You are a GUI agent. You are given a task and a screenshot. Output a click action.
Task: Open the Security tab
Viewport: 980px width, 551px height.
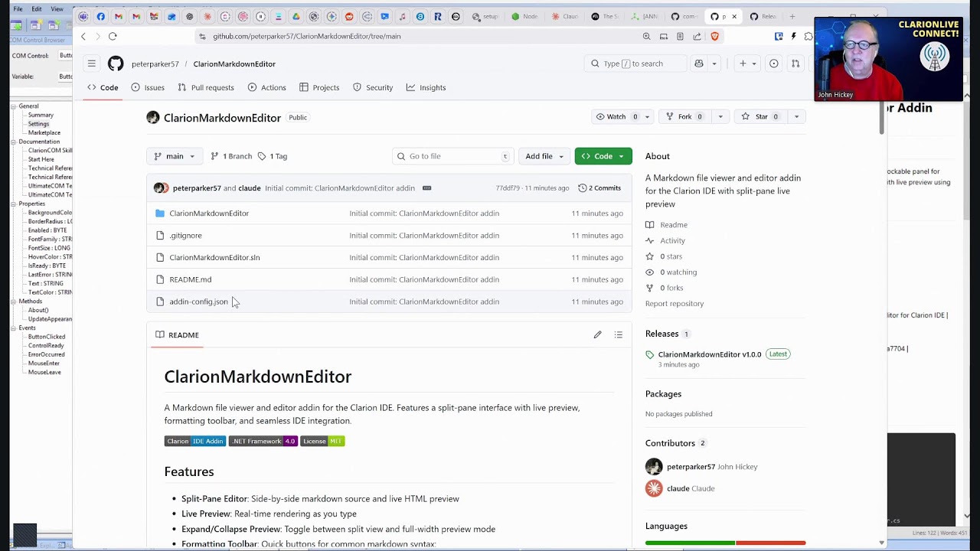(373, 87)
